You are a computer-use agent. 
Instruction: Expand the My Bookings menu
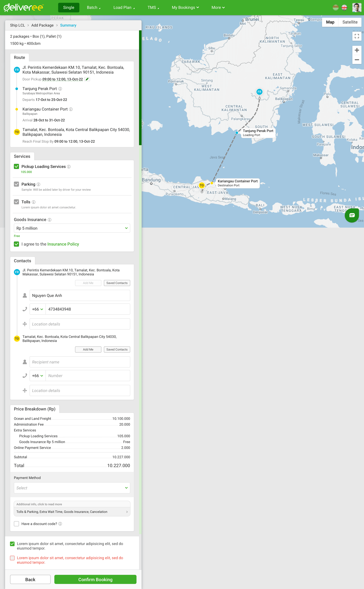click(x=185, y=7)
